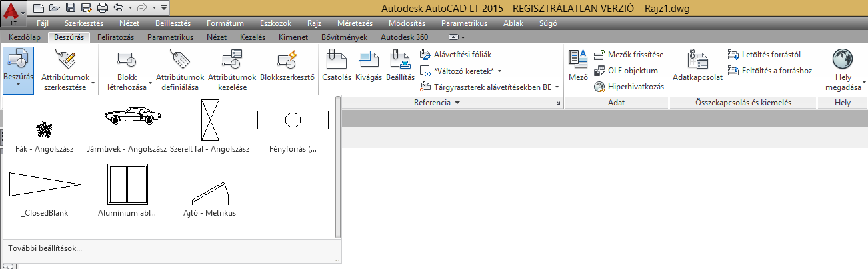Switch to the Parametrikus ribbon tab
Screen dimensions: 868x269
coord(170,37)
